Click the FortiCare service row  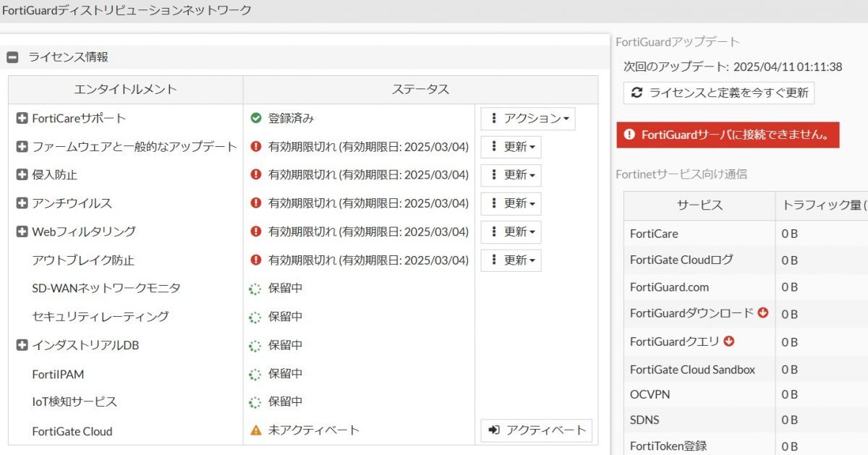[746, 234]
